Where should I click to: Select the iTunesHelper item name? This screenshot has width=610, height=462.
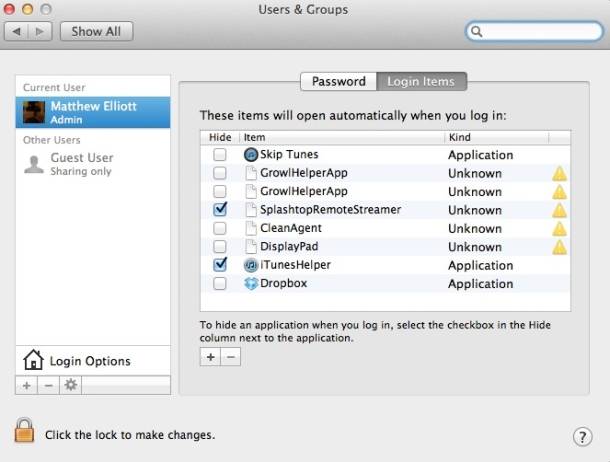pos(295,265)
